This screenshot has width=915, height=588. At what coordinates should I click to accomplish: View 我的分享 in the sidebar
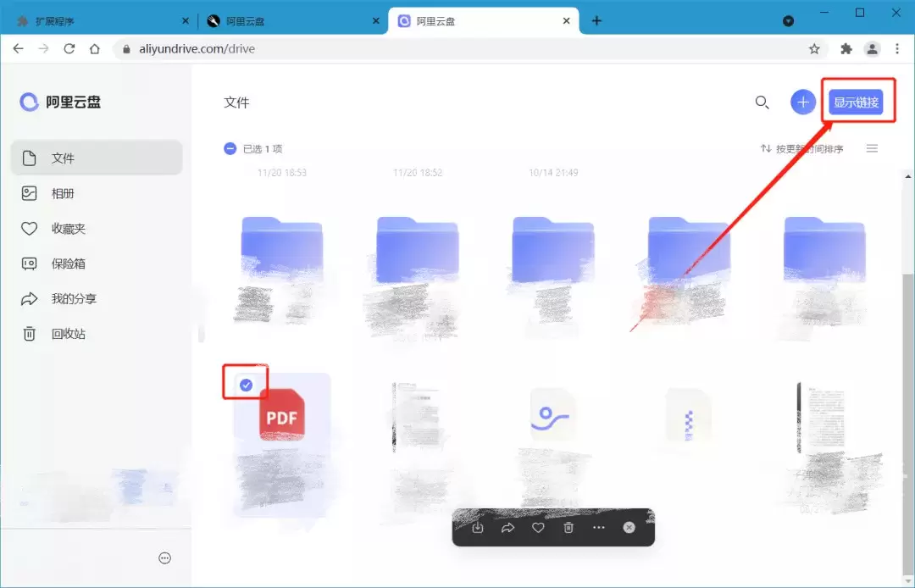97,299
